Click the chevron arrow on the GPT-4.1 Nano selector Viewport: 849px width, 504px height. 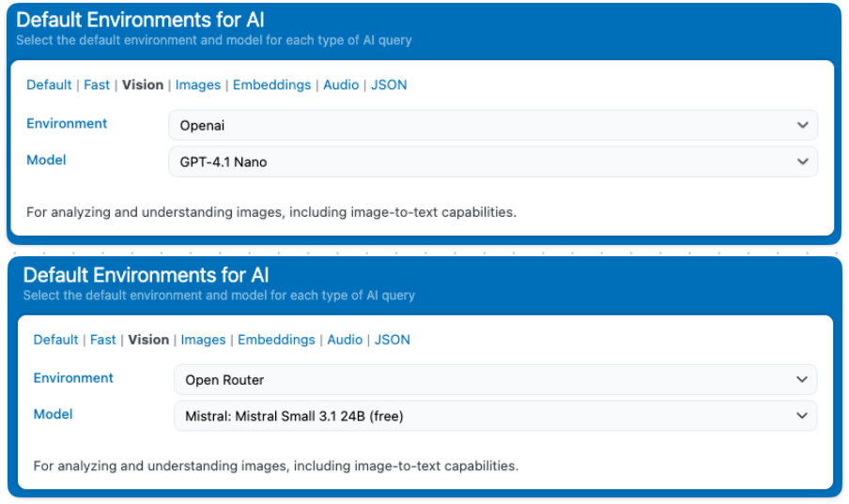[x=802, y=161]
